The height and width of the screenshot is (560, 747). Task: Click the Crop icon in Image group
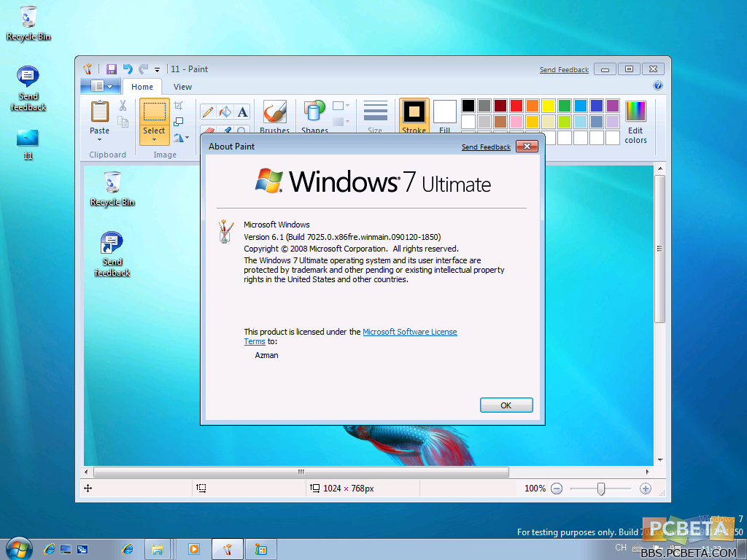(179, 106)
